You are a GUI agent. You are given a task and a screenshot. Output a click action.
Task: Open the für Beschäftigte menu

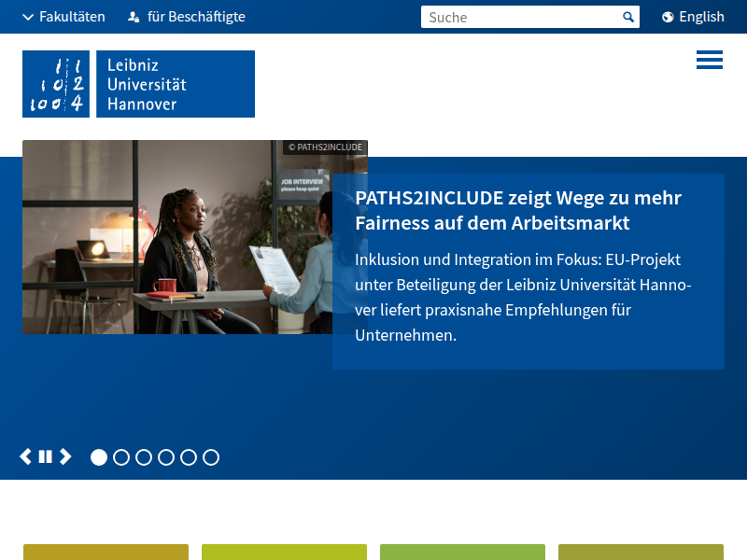pos(196,17)
